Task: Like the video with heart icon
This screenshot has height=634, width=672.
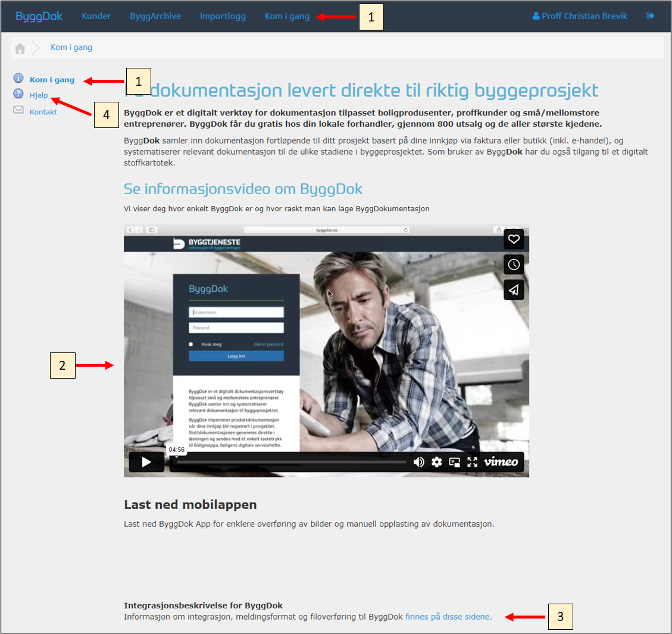Action: 514,239
